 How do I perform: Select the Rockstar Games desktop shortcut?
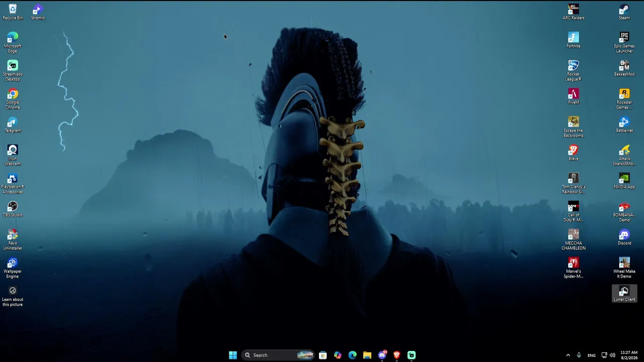coord(624,99)
